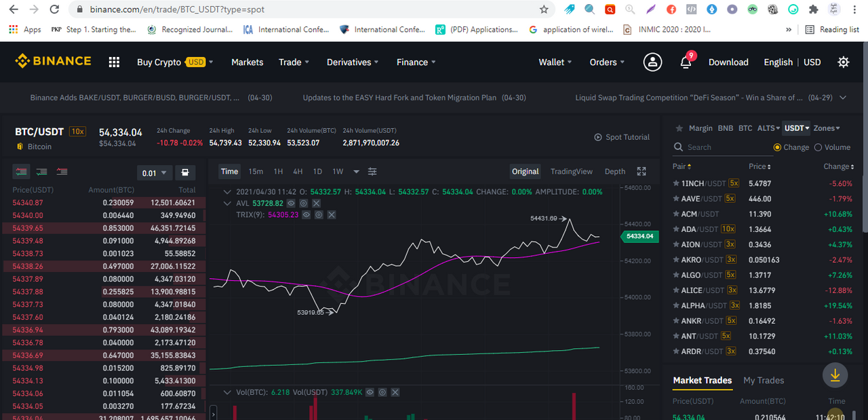Reload the page
Screen dimensions: 868x420
(55, 9)
